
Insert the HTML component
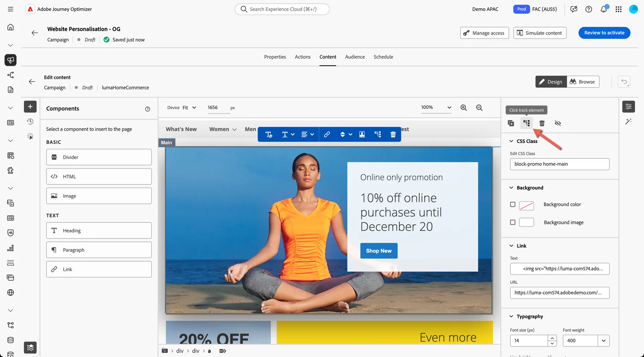click(99, 177)
